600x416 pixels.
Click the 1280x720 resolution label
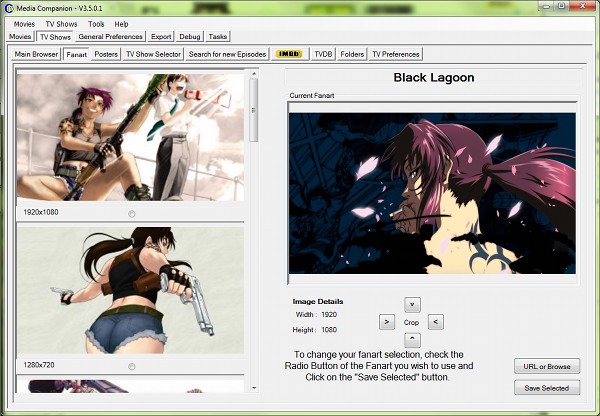tap(39, 365)
